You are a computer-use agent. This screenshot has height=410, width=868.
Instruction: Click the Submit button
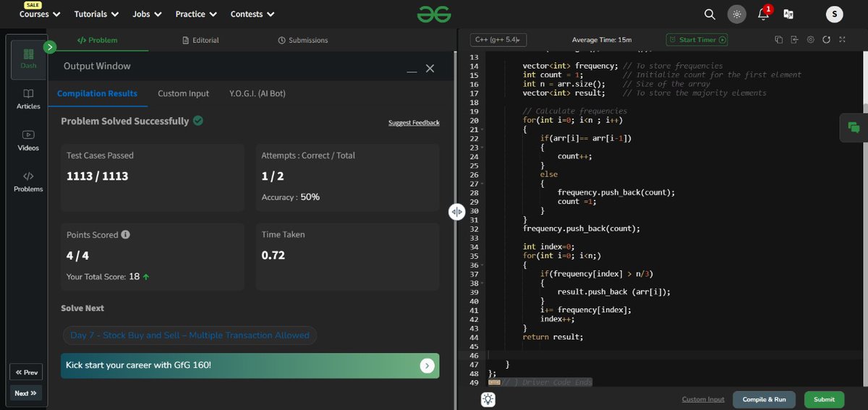click(x=824, y=399)
